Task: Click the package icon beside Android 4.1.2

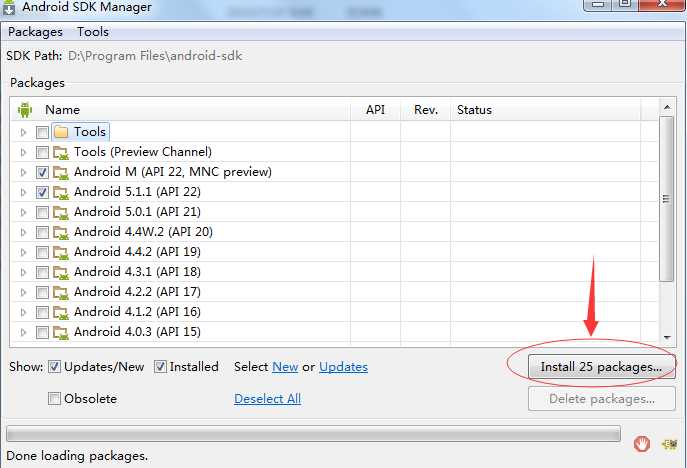Action: tap(60, 312)
